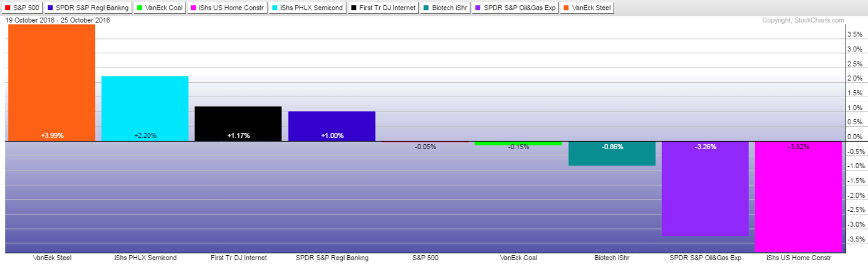
Task: Toggle SPDR S&P Oil&Gas Exp legend button
Action: (515, 8)
